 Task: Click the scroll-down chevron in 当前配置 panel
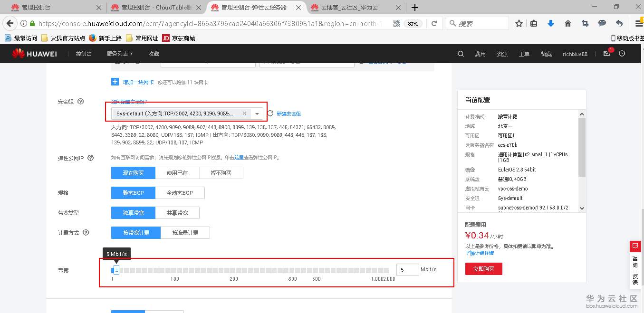[x=581, y=207]
